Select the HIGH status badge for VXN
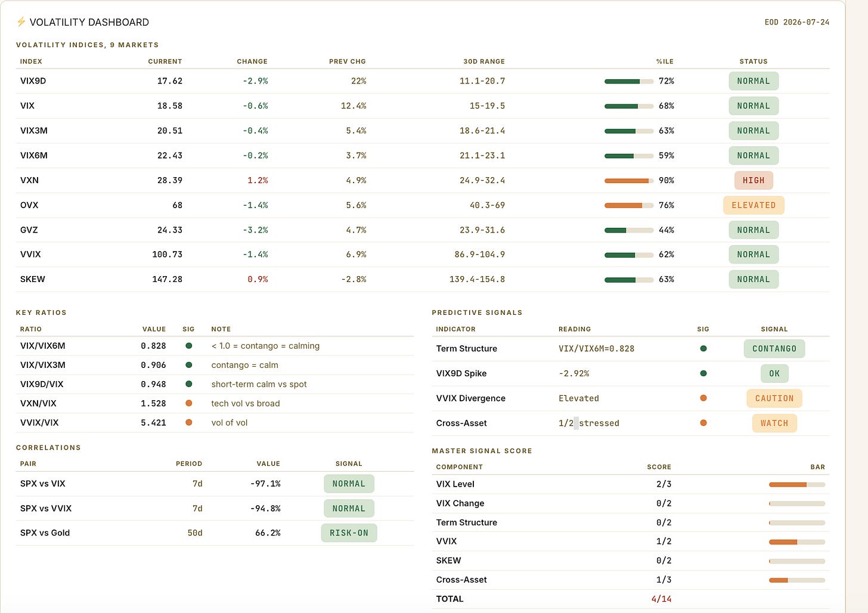The width and height of the screenshot is (868, 613). (x=754, y=180)
